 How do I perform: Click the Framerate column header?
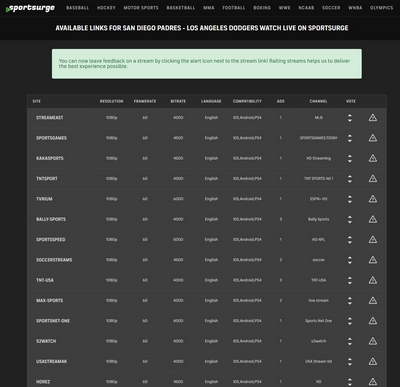(x=145, y=101)
